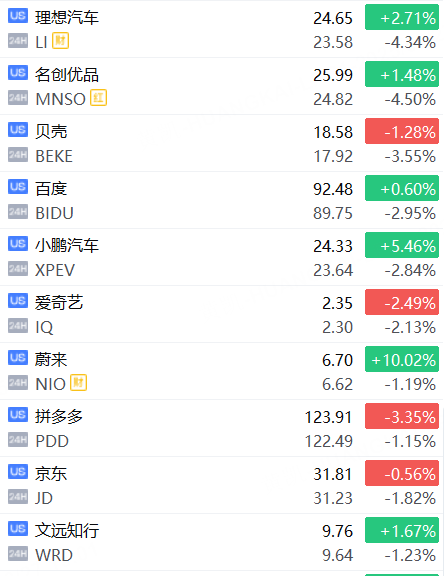Click the US market tag for 京东

coord(18,472)
